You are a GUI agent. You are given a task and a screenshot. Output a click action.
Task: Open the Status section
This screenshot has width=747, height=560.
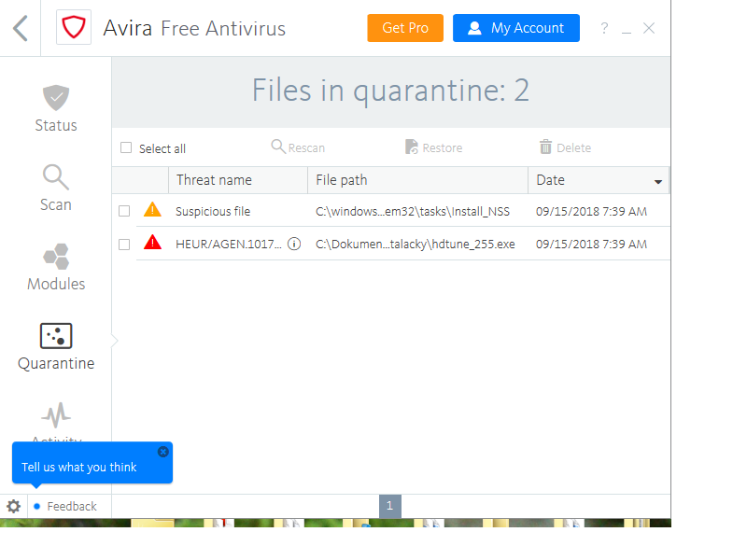(x=56, y=108)
